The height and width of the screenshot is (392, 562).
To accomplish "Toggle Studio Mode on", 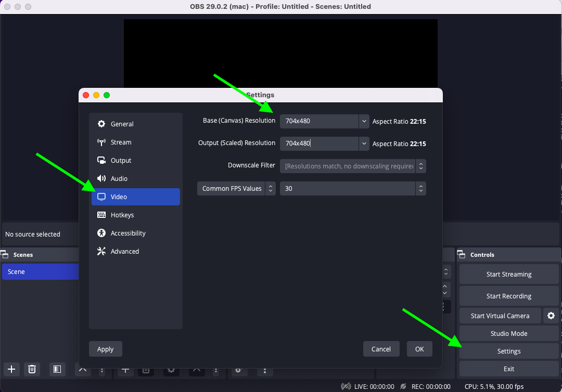I will [x=508, y=334].
